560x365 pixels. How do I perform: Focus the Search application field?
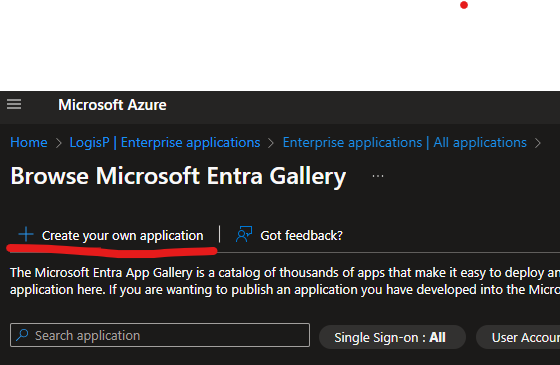160,335
